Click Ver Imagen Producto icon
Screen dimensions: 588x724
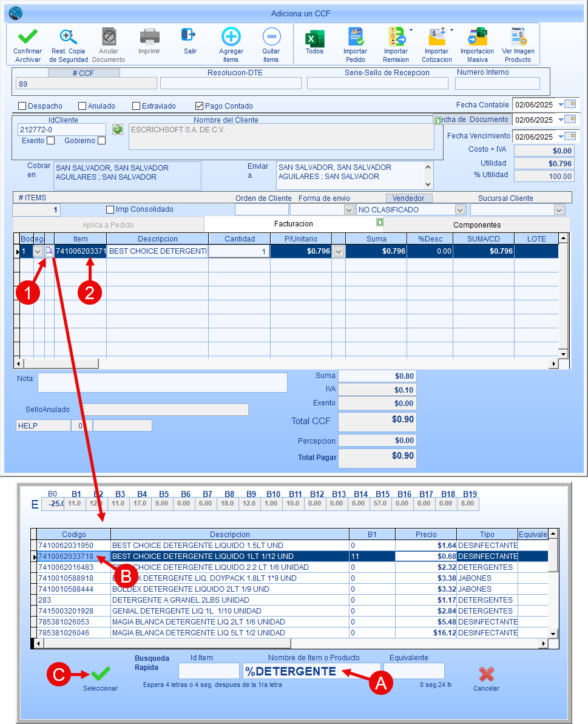pyautogui.click(x=518, y=36)
